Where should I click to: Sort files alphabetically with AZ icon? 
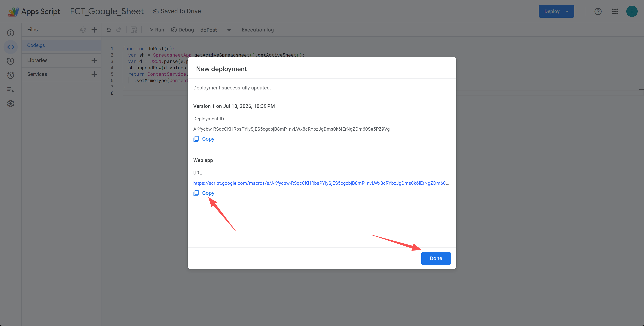tap(83, 30)
